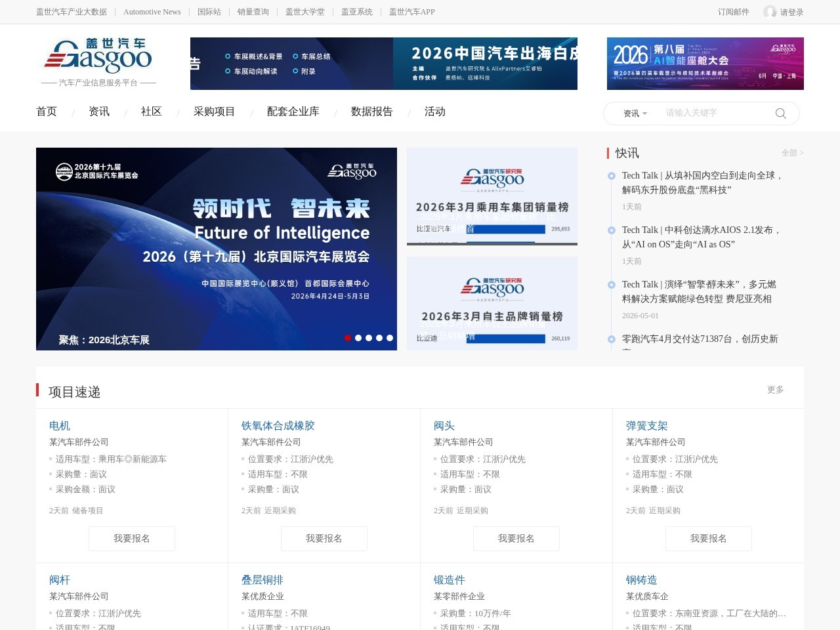Open 首页 in main navigation
The height and width of the screenshot is (630, 840).
tap(47, 112)
